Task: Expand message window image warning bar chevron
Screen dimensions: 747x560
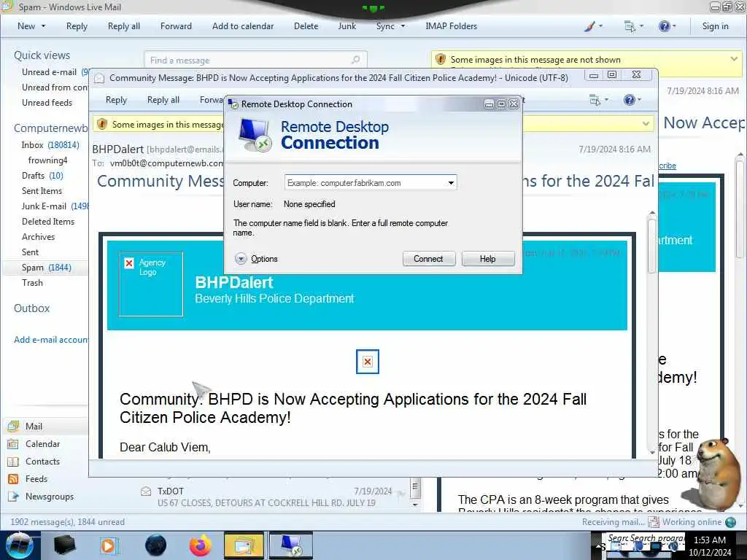Action: pyautogui.click(x=646, y=124)
